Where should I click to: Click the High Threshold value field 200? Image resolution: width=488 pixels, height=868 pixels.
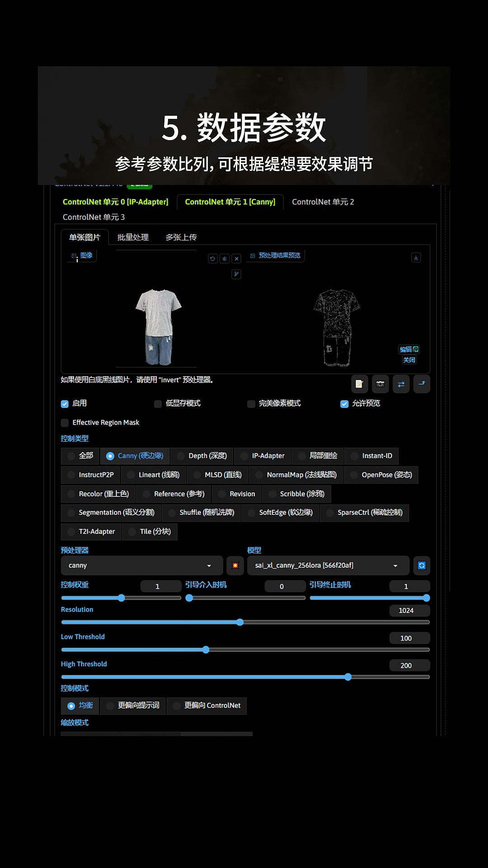coord(409,665)
